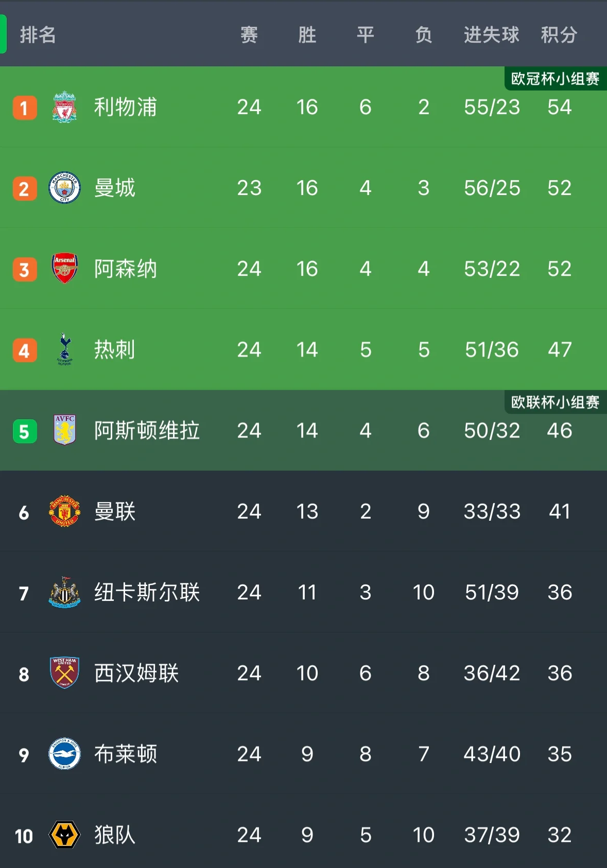
Task: Select the 纽卡斯尔联 team row
Action: tap(303, 592)
